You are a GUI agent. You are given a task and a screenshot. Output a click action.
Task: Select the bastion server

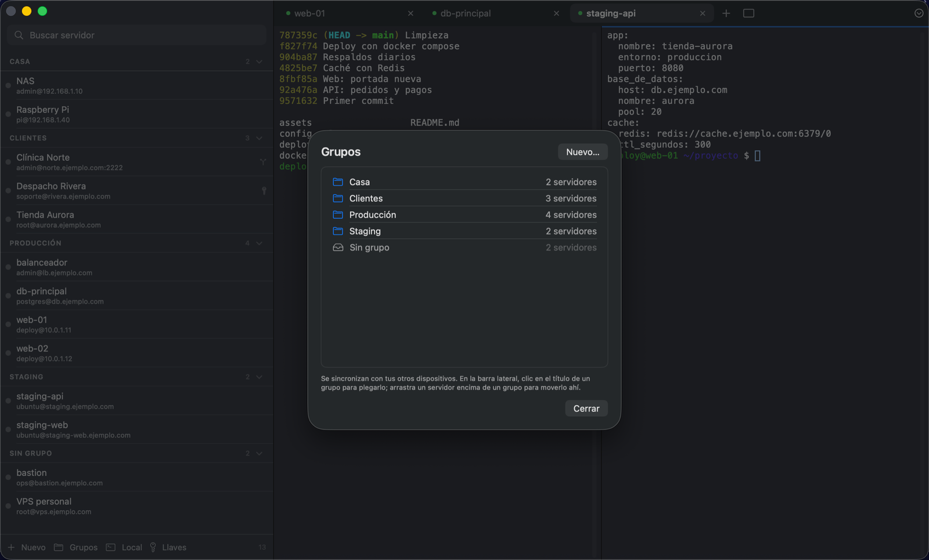coord(136,477)
